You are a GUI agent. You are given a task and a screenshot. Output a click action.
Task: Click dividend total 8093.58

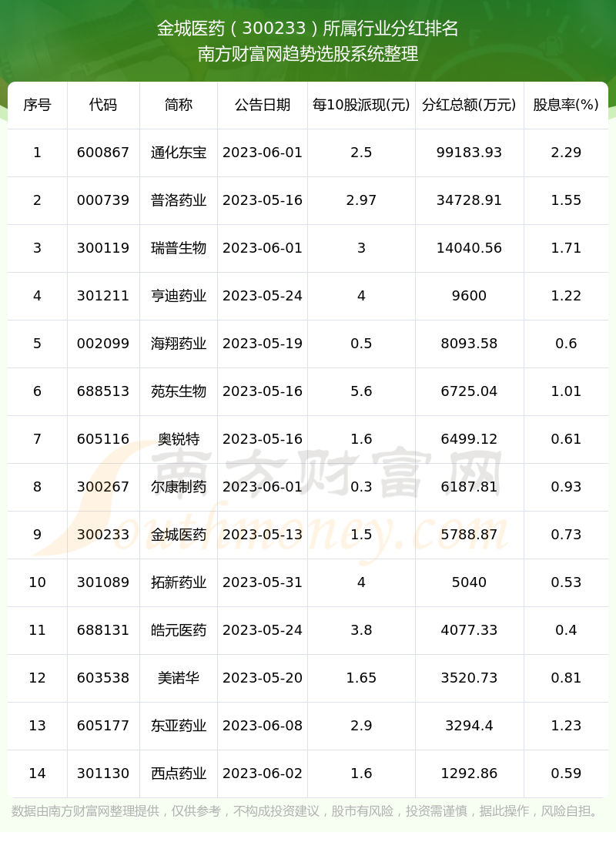tap(469, 344)
